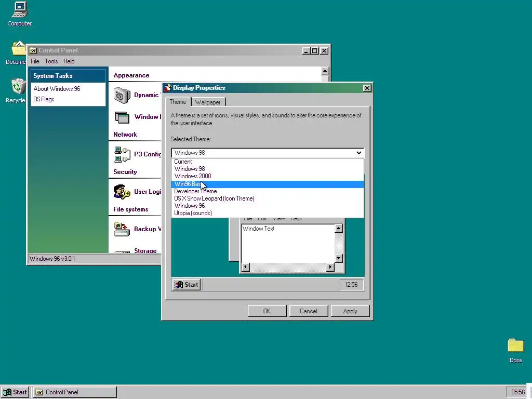Screen dimensions: 532x399
Task: Choose Current from theme list
Action: point(268,162)
